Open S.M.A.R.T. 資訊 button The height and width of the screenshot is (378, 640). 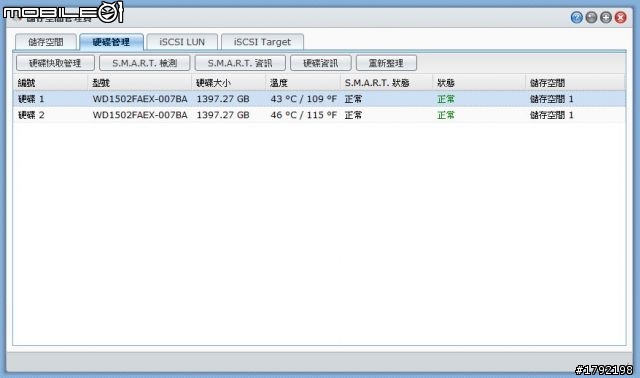coord(240,63)
